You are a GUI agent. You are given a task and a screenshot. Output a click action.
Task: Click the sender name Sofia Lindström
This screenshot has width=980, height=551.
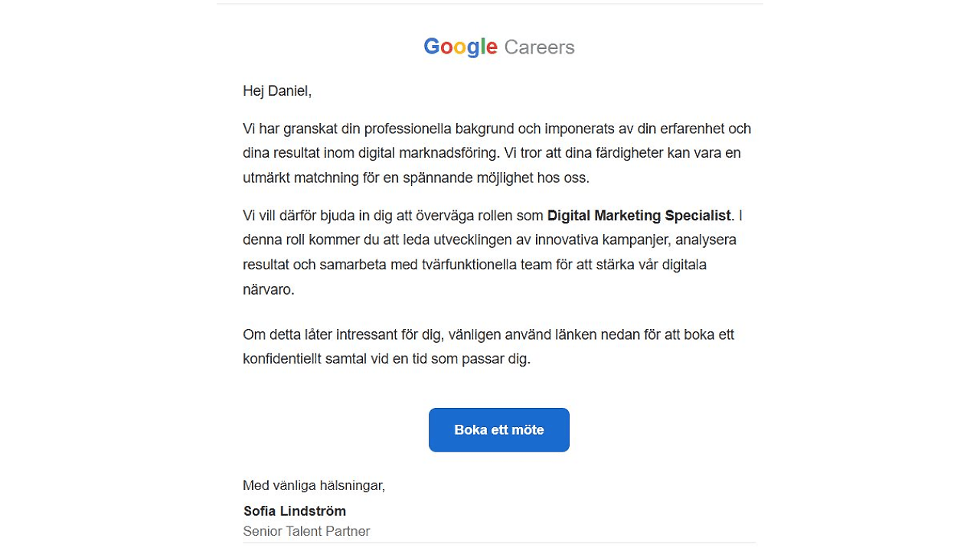[295, 511]
